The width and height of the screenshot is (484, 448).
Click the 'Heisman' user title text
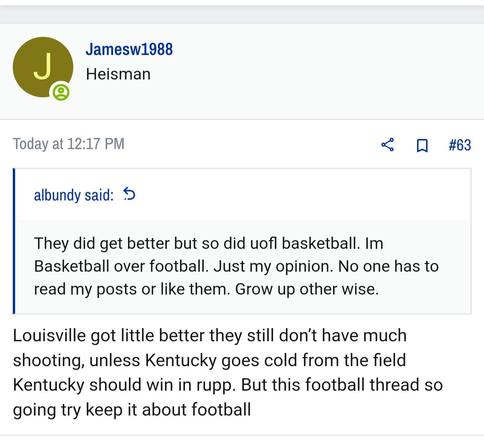[118, 74]
